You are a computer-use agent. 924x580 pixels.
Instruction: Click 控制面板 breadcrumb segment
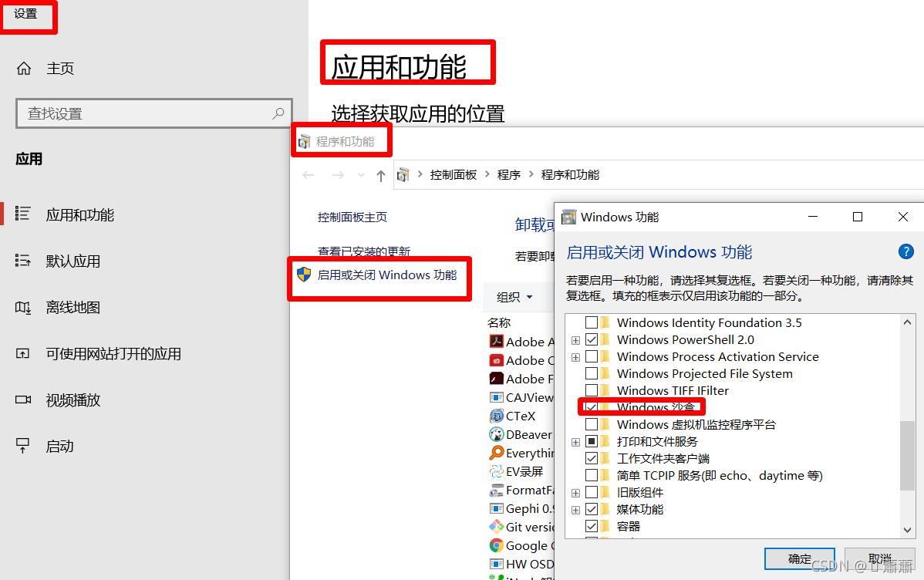click(454, 174)
